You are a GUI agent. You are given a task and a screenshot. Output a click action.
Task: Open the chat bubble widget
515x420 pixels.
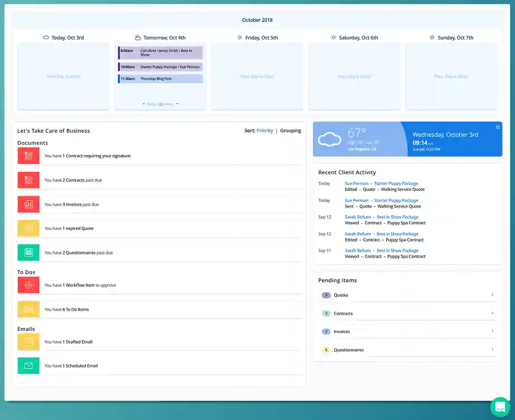pyautogui.click(x=500, y=407)
